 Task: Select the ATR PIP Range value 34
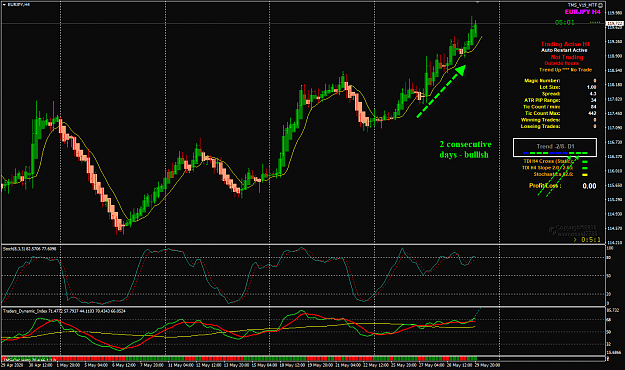click(x=594, y=100)
